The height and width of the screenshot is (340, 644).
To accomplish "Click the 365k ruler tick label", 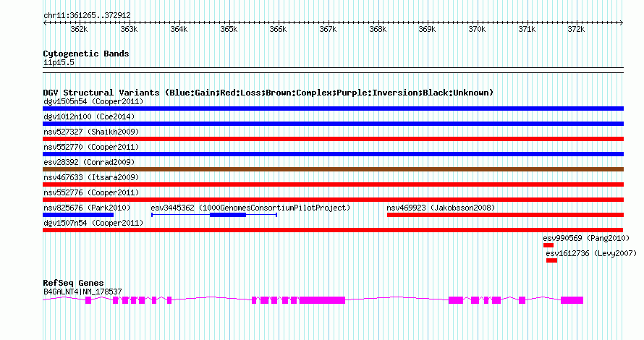I will coord(229,29).
